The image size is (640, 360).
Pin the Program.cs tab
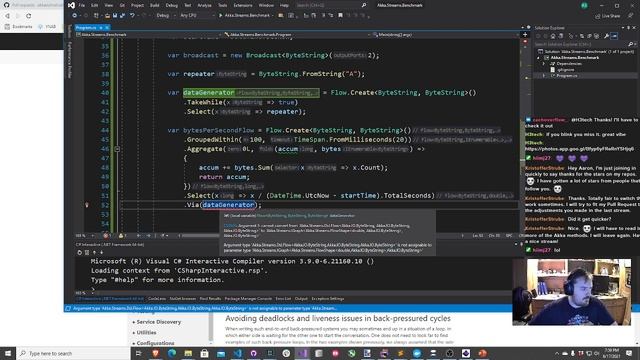[100, 27]
